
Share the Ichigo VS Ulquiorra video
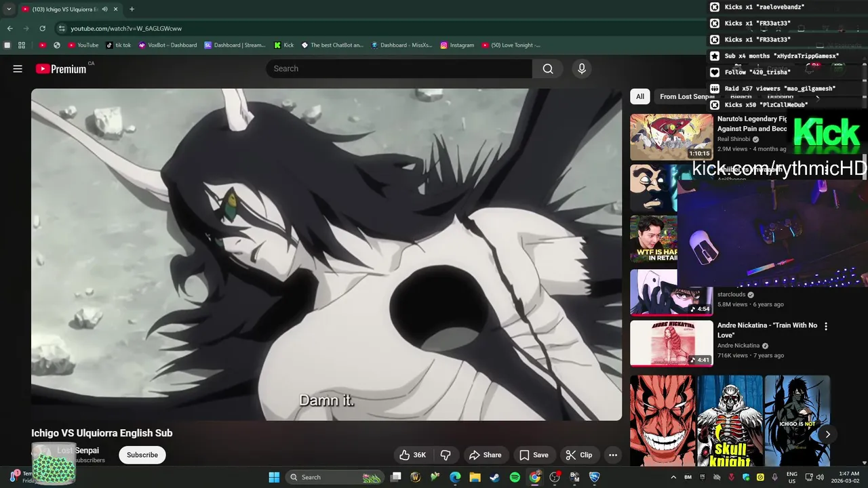click(x=485, y=455)
